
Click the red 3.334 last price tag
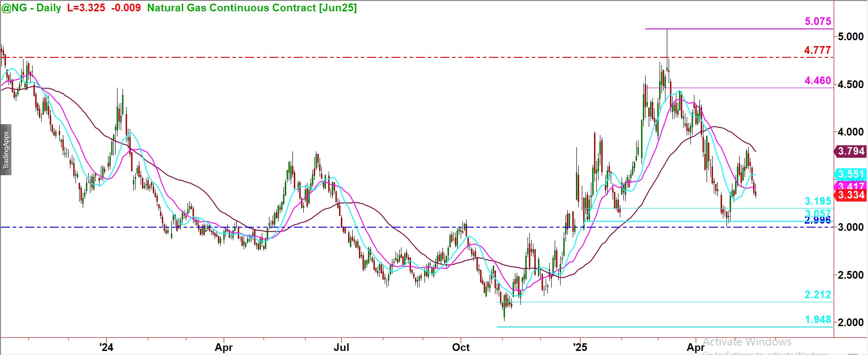851,195
